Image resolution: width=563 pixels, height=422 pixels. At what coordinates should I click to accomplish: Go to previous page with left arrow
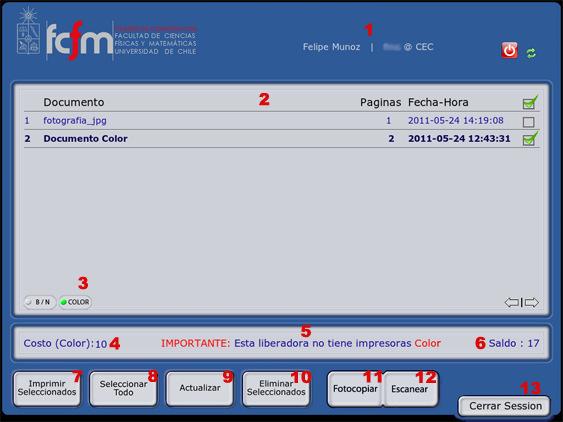coord(512,302)
